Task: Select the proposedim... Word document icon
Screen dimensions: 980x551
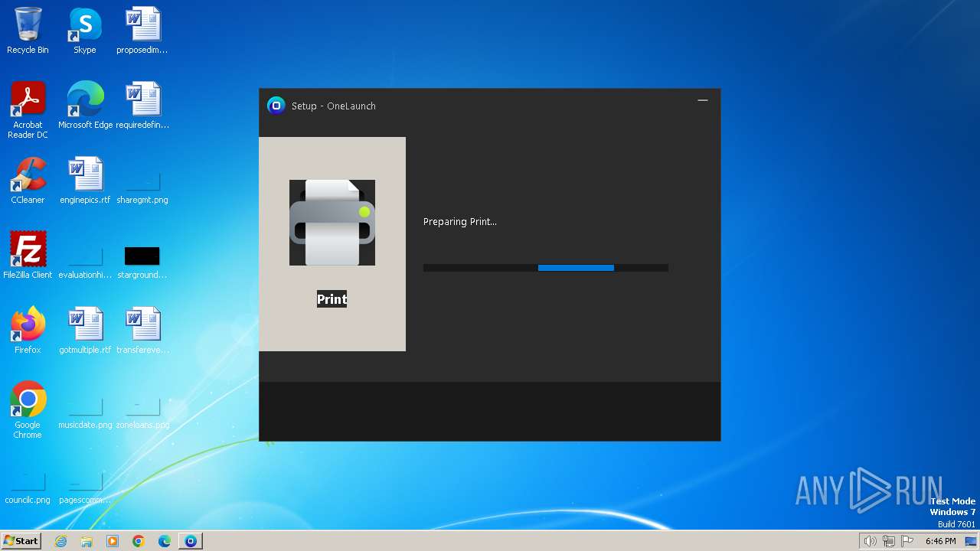Action: point(142,31)
